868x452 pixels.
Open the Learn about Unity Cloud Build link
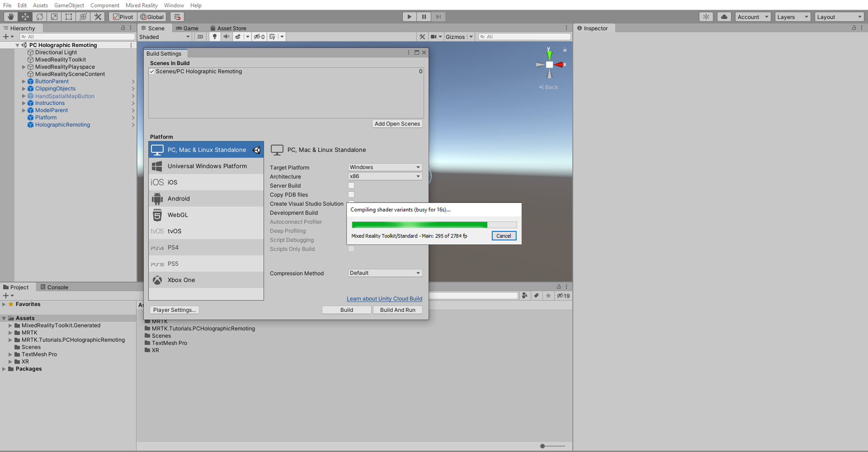click(x=384, y=298)
